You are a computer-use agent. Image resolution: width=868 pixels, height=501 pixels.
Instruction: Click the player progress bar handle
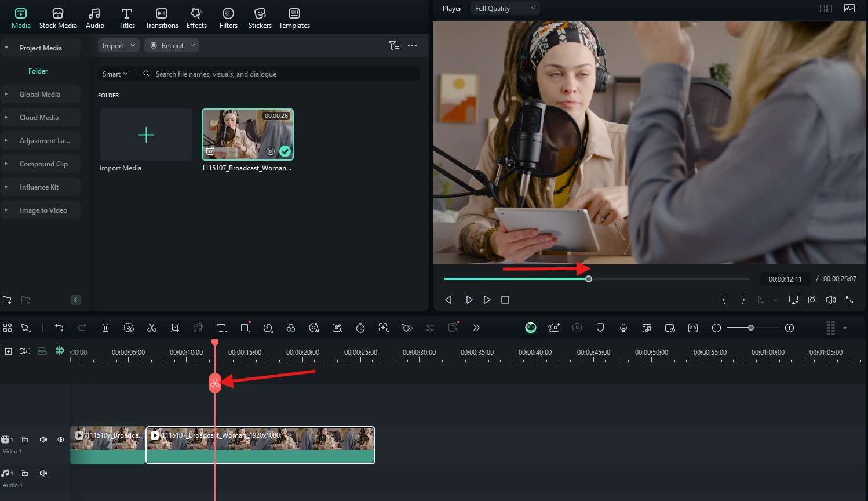(x=589, y=279)
